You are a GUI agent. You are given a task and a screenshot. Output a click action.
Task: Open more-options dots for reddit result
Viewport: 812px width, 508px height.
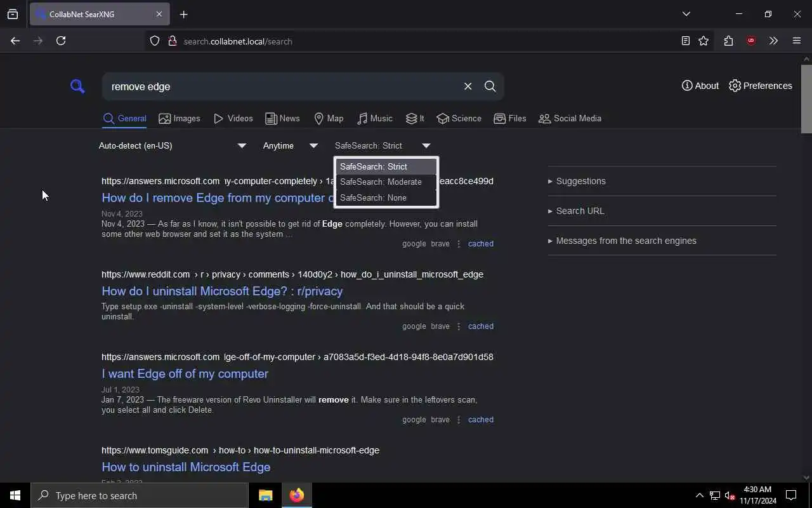tap(459, 326)
